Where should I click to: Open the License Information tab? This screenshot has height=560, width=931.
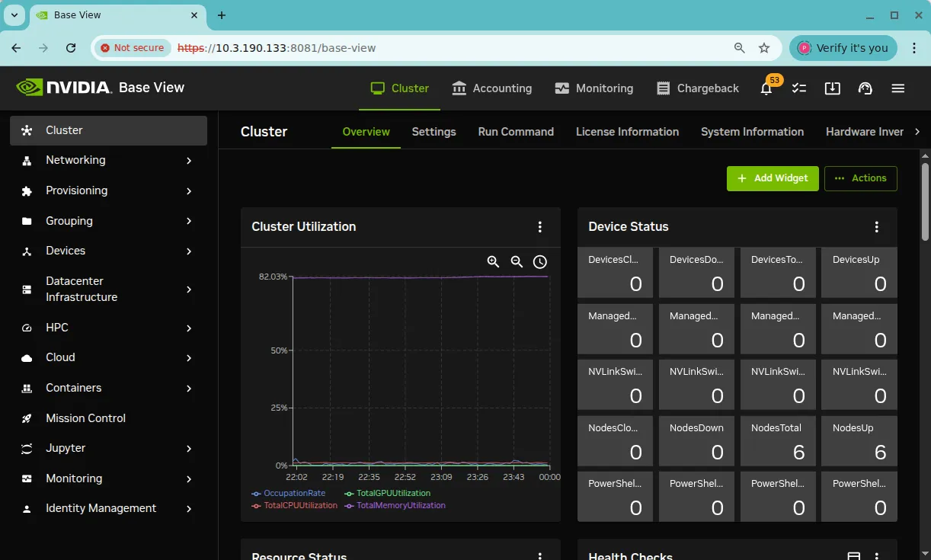coord(627,132)
